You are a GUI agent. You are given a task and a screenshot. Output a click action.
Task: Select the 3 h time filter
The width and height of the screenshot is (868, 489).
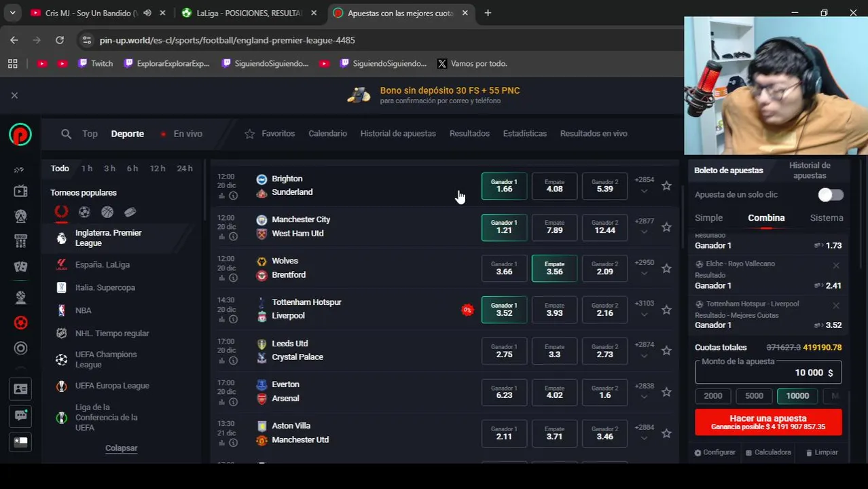point(109,168)
